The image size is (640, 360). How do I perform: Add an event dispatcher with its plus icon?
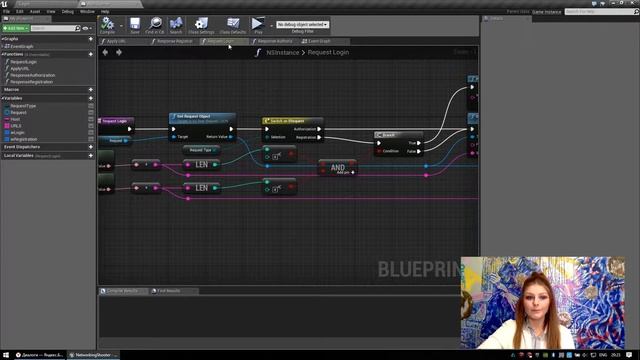91,147
